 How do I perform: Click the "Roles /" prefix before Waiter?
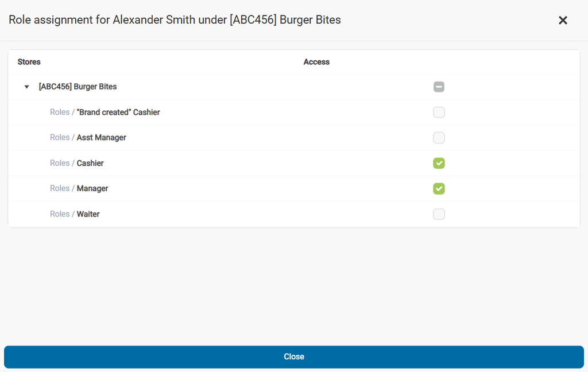pyautogui.click(x=62, y=214)
